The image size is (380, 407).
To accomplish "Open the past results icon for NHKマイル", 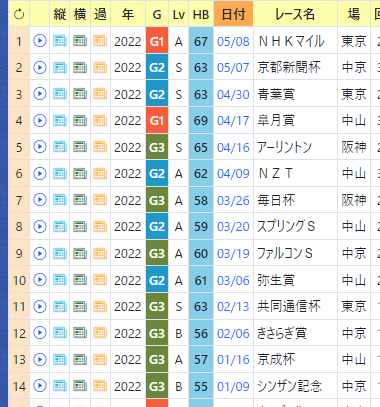I will 100,41.
